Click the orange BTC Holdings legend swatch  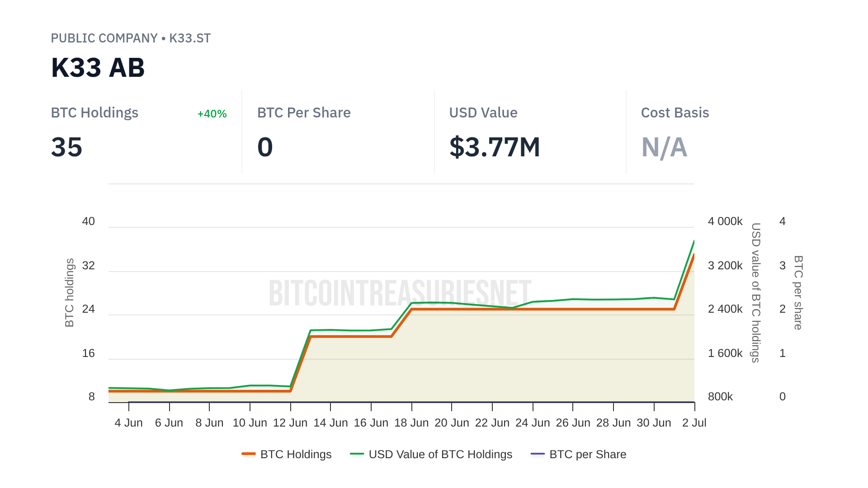249,454
